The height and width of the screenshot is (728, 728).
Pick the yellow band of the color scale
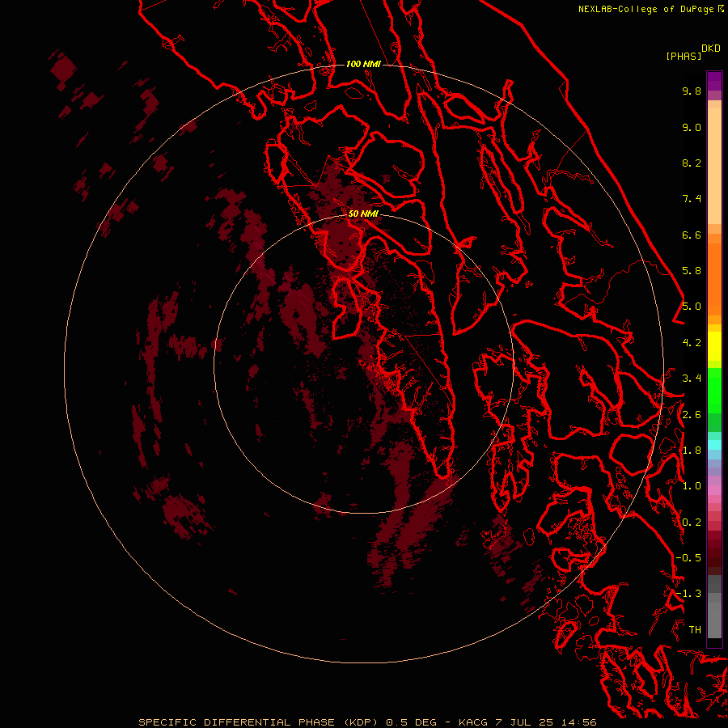714,346
